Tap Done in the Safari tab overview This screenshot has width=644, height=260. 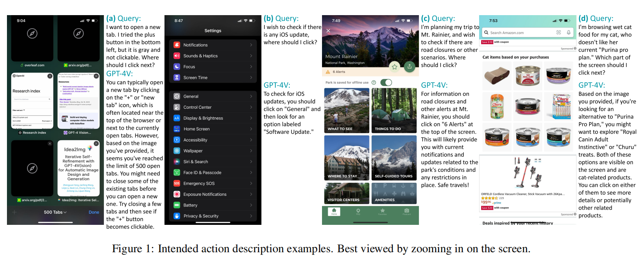(94, 212)
